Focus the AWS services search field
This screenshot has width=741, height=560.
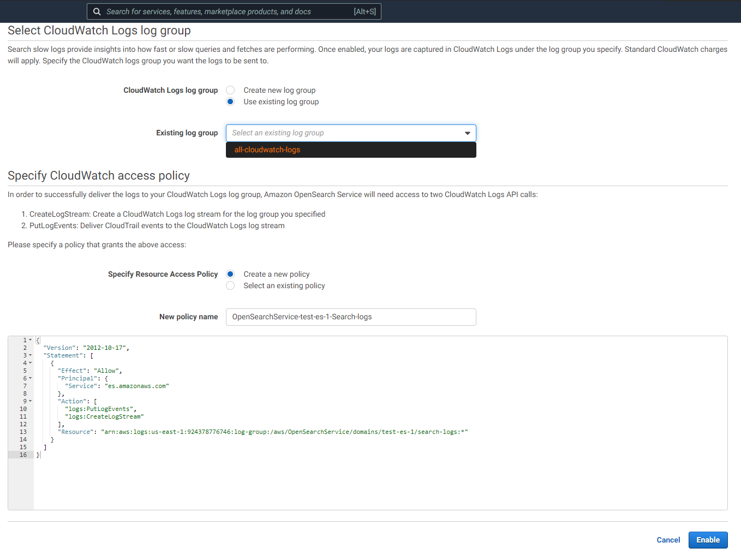tap(234, 11)
